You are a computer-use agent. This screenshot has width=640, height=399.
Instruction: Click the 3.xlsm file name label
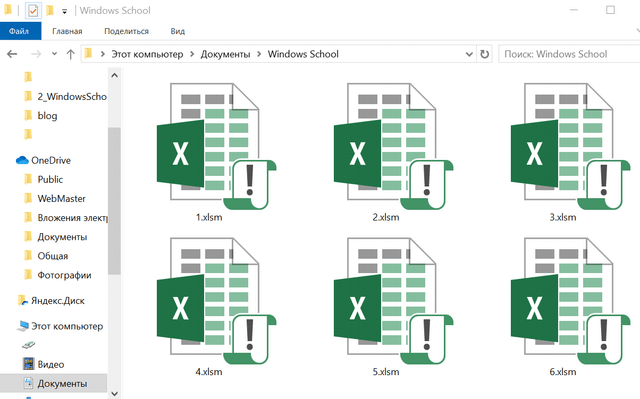[562, 217]
